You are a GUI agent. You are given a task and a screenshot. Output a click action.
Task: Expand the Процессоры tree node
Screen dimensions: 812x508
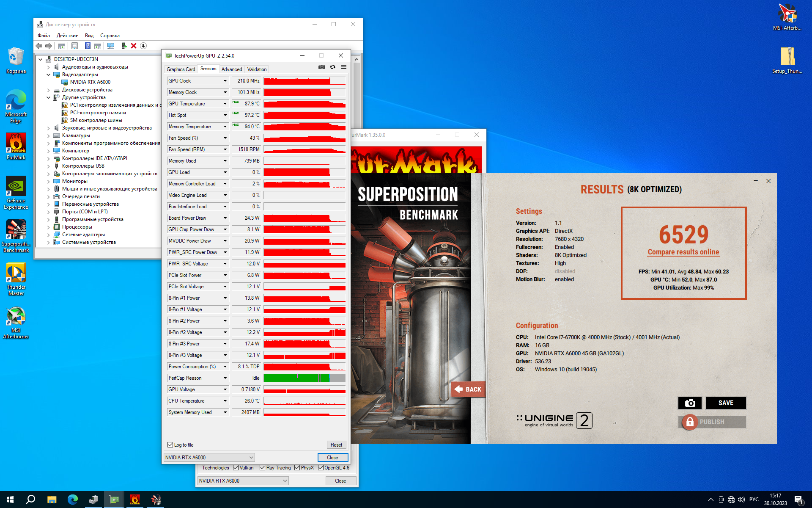point(48,227)
